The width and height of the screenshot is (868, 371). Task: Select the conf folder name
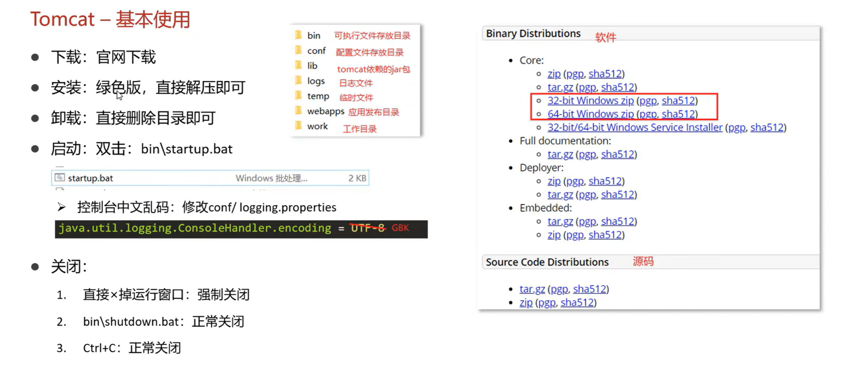(x=316, y=51)
